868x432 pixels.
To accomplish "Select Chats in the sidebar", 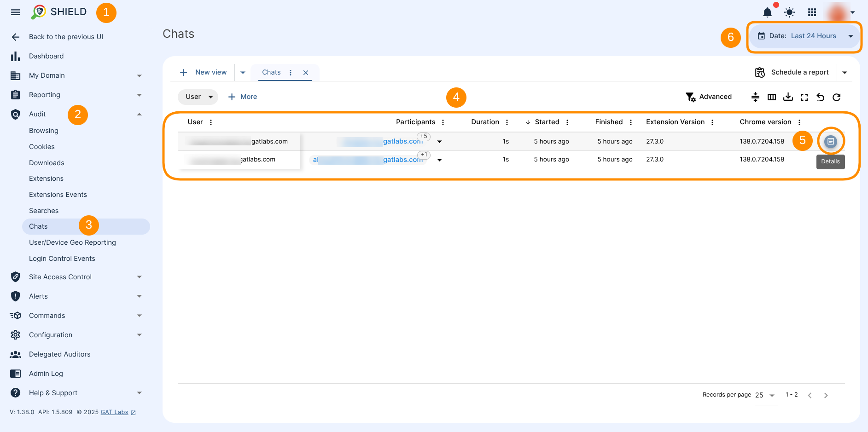I will point(86,226).
